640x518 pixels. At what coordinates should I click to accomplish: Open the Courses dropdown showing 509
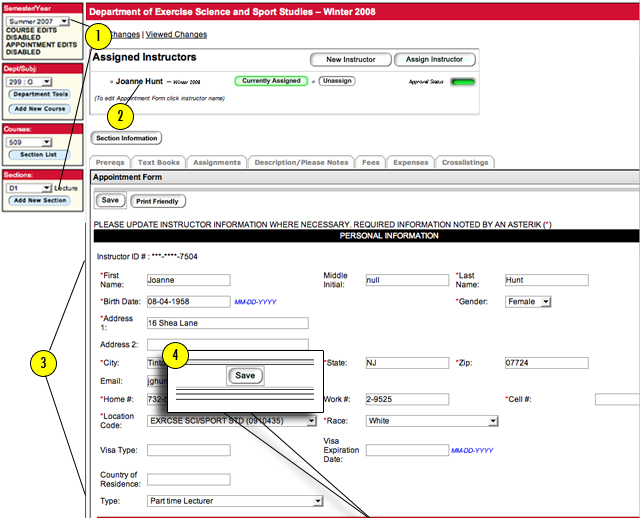point(29,142)
